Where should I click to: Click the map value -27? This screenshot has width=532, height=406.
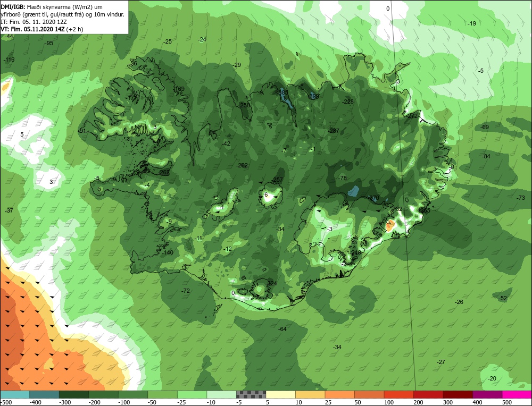(x=440, y=362)
